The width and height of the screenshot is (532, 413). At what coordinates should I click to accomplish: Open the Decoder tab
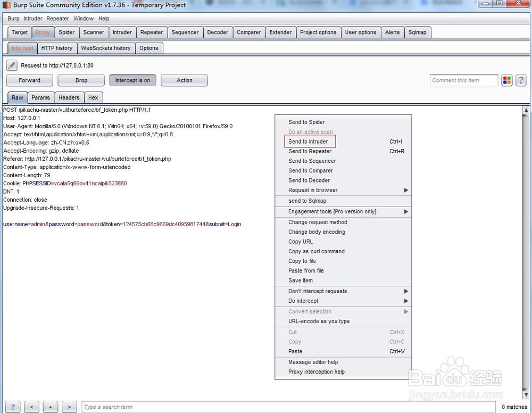[x=218, y=32]
